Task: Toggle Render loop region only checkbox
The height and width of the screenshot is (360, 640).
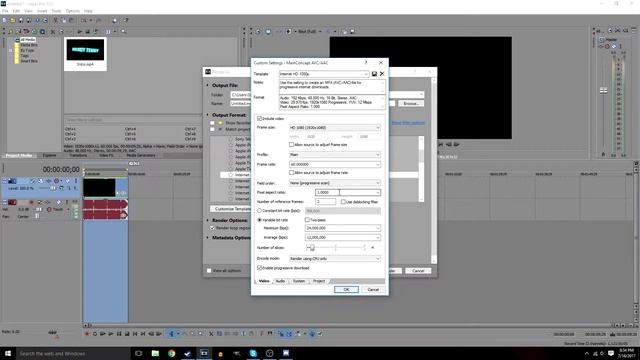Action: 212,228
